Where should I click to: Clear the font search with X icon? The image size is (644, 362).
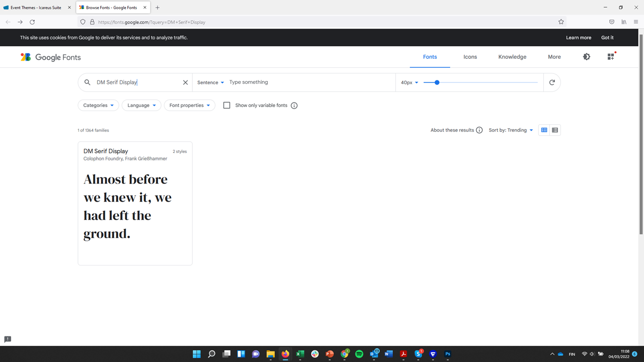coord(185,82)
